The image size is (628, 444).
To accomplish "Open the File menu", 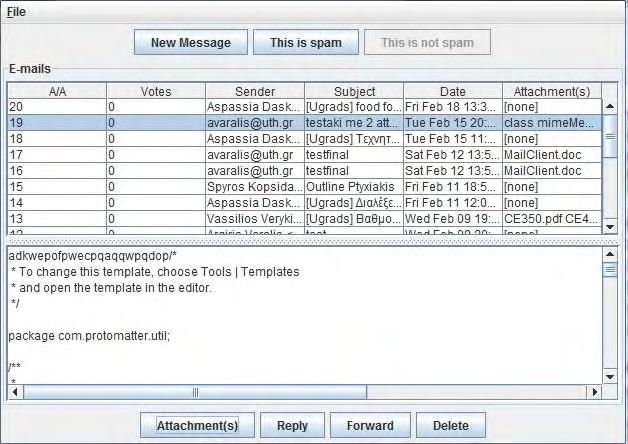I will [16, 12].
